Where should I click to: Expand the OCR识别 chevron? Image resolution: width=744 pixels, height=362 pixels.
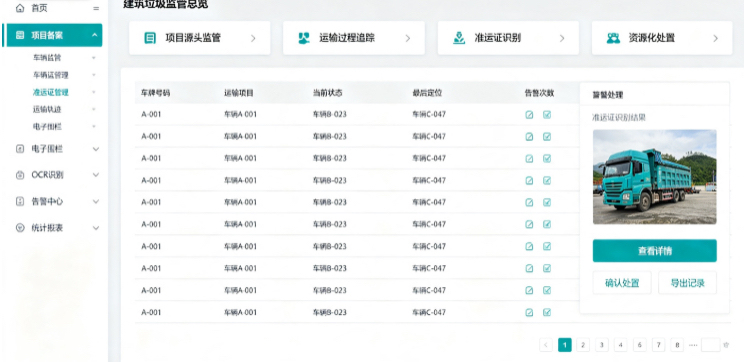[96, 175]
